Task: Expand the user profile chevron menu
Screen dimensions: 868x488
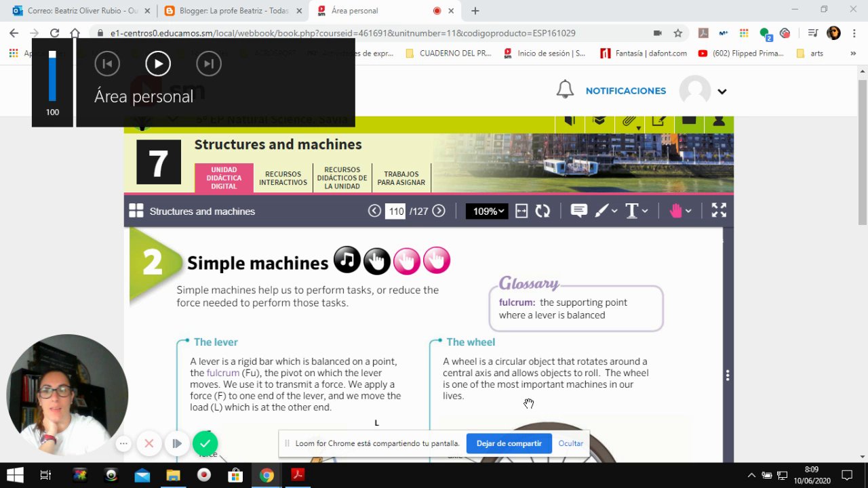Action: tap(722, 91)
